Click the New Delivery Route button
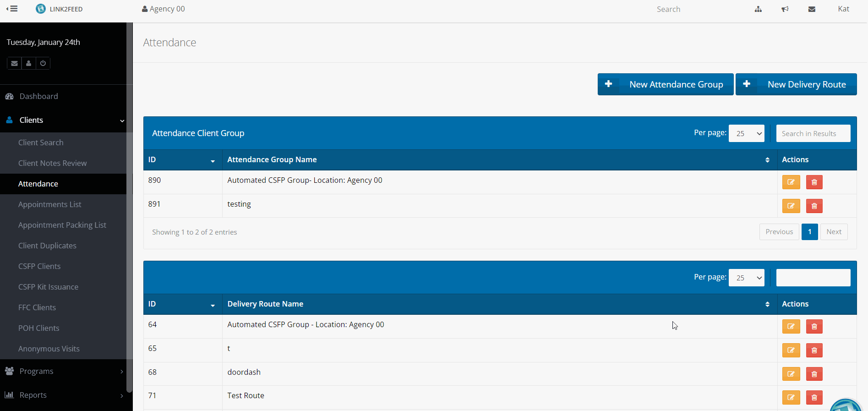The height and width of the screenshot is (411, 868). 796,85
